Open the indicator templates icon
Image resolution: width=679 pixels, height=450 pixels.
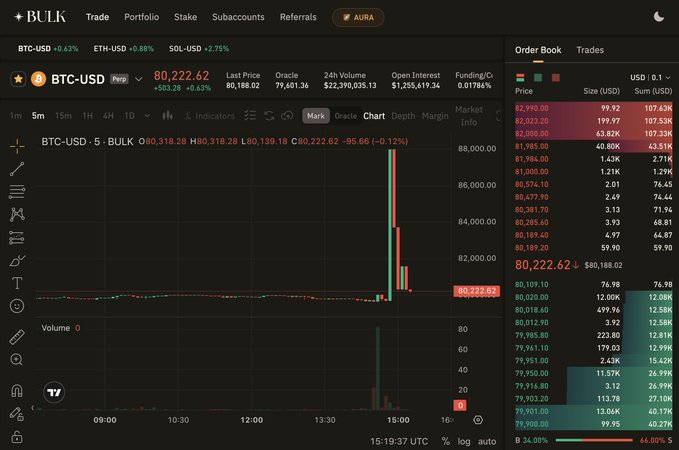[250, 116]
